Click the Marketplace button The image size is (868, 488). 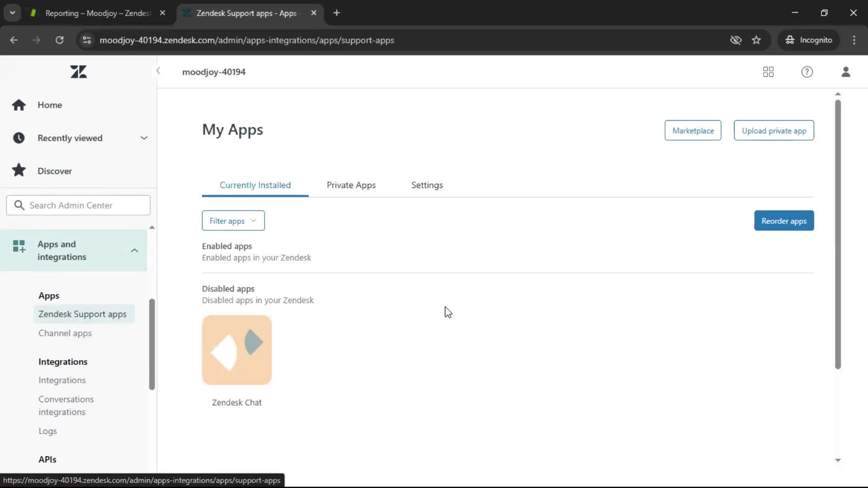(x=693, y=131)
